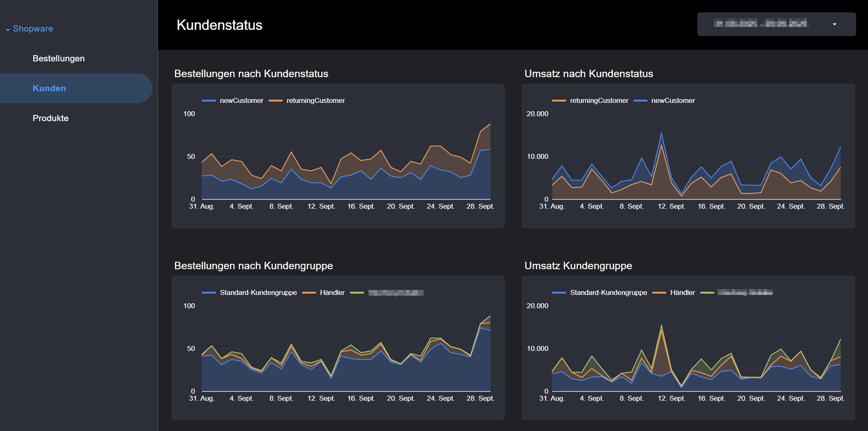Click the Bestellungen nach Kundenstatus chart heading
This screenshot has height=431, width=868.
point(251,73)
